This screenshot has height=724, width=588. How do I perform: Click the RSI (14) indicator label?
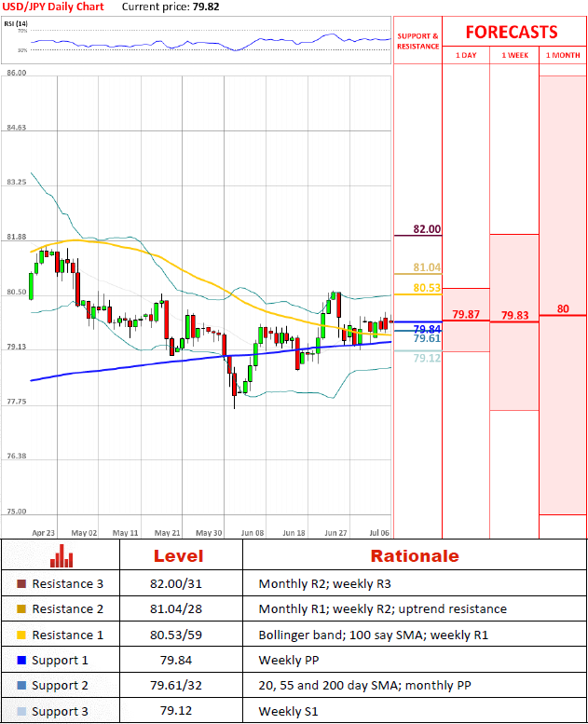coord(16,23)
